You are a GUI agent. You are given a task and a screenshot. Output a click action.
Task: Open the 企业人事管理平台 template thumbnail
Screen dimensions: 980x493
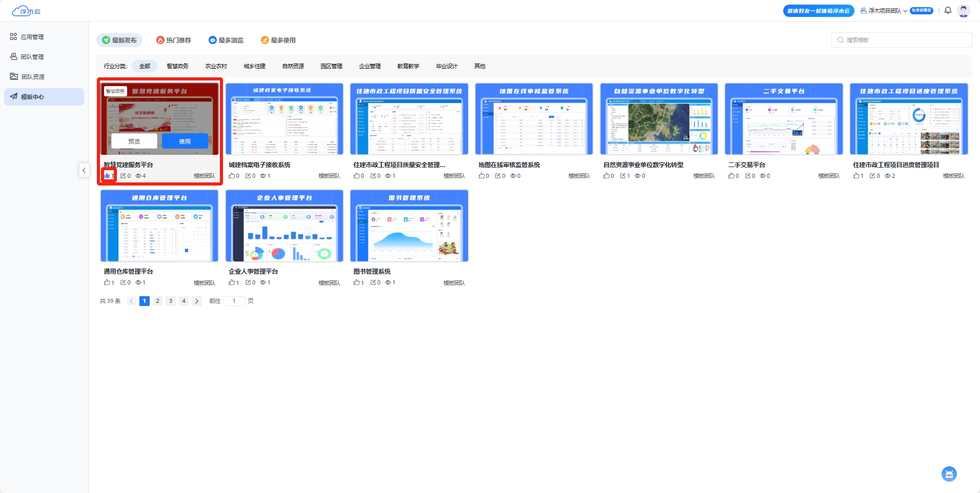[284, 226]
